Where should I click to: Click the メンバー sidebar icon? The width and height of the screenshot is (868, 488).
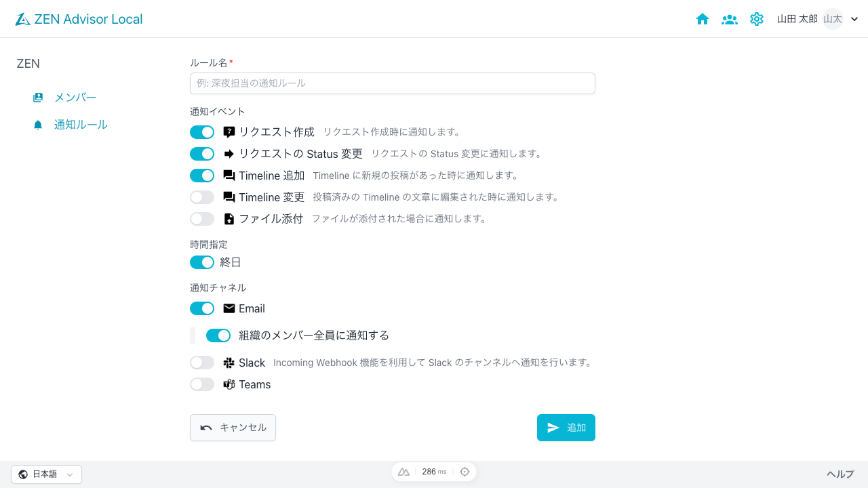[38, 97]
